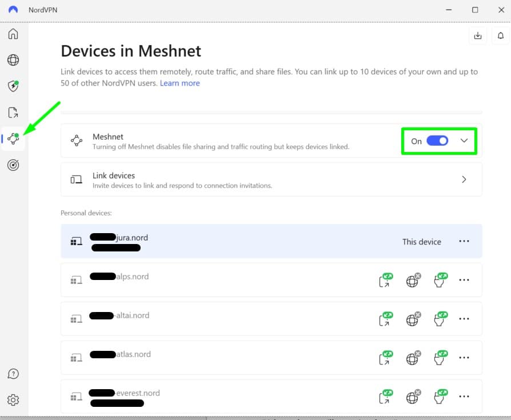This screenshot has width=511, height=420.
Task: Maximize the NordVPN window
Action: coord(475,10)
